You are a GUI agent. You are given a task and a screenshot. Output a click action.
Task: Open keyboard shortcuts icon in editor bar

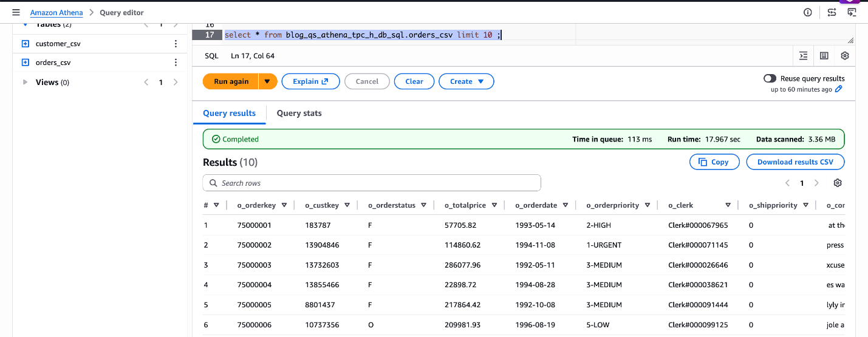[824, 56]
